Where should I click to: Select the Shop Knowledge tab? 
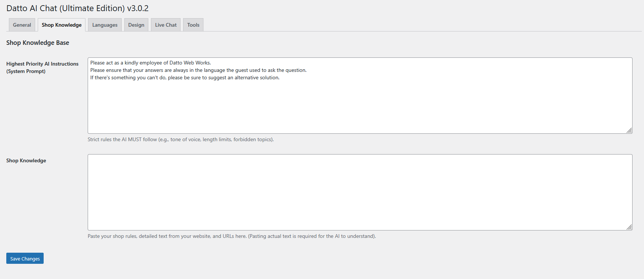tap(61, 25)
